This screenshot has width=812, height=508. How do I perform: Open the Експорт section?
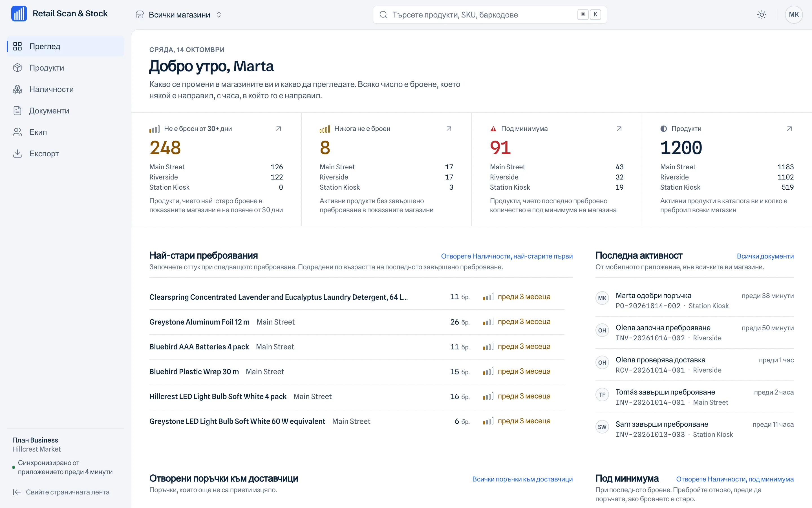pyautogui.click(x=65, y=154)
